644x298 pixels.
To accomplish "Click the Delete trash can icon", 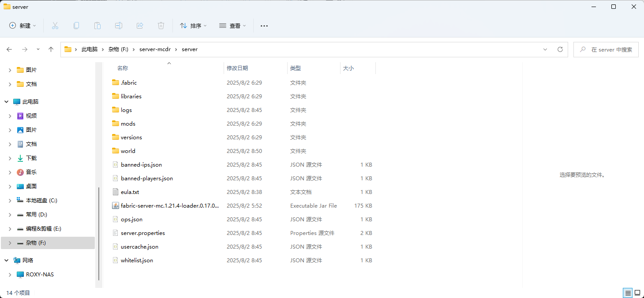I will click(161, 26).
